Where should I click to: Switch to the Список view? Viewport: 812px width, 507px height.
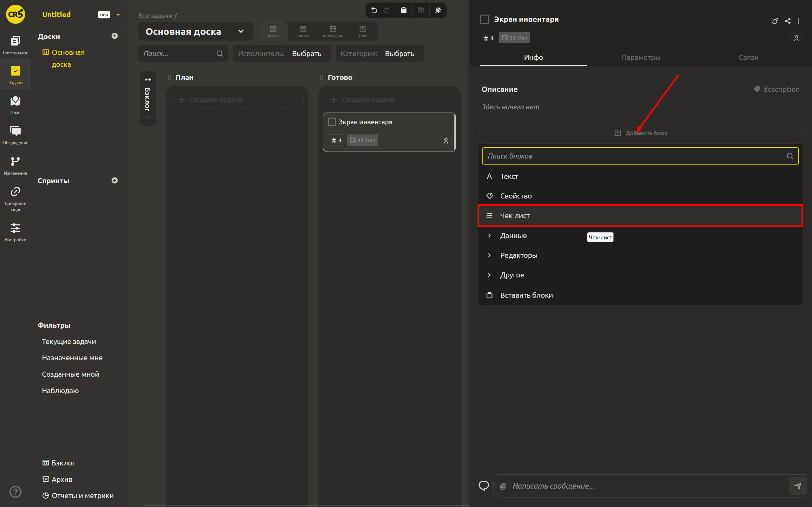[303, 31]
